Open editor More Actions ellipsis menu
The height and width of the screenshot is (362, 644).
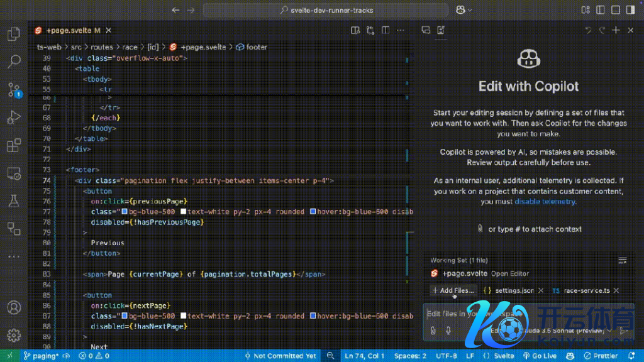coord(399,30)
